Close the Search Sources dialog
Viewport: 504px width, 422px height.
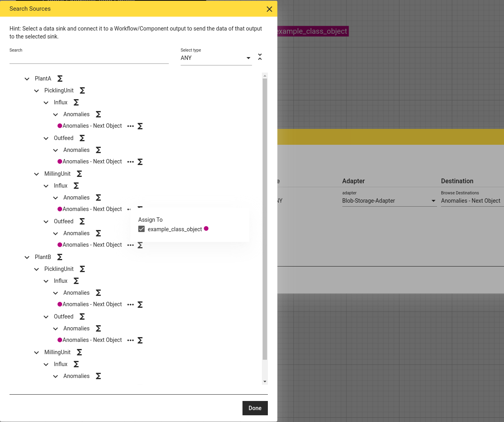(269, 9)
